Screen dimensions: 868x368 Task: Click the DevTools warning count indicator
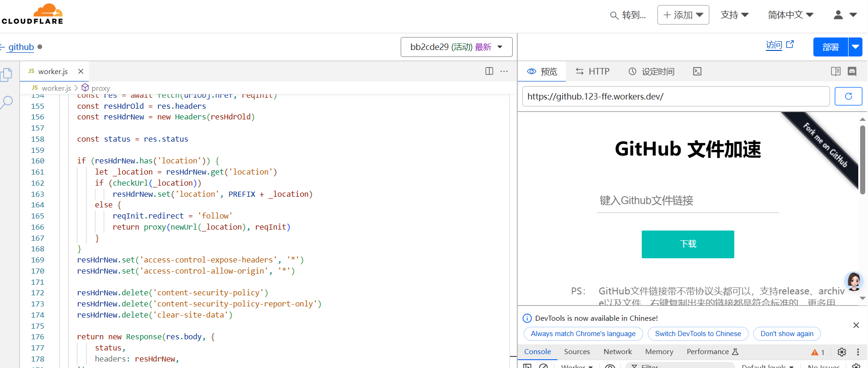coord(818,352)
